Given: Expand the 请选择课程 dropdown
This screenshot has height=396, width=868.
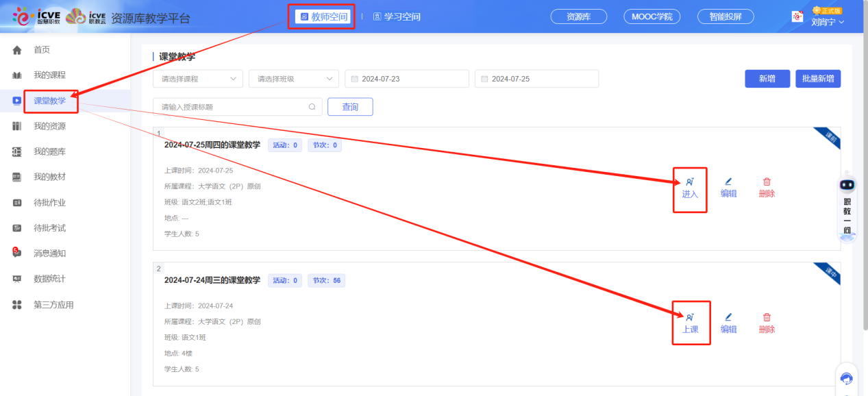Looking at the screenshot, I should 198,79.
